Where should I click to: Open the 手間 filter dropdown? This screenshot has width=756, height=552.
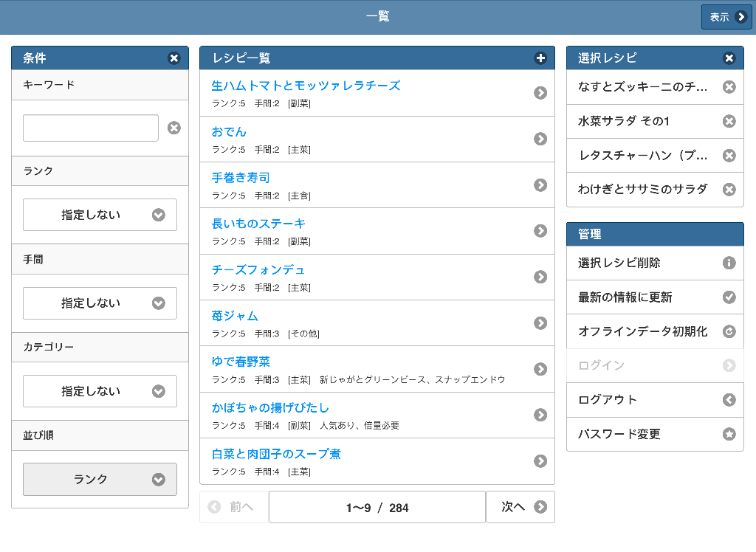point(100,303)
